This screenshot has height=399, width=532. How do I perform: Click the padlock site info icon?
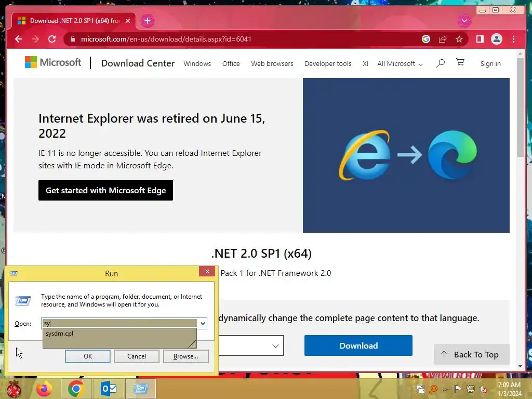coord(73,39)
